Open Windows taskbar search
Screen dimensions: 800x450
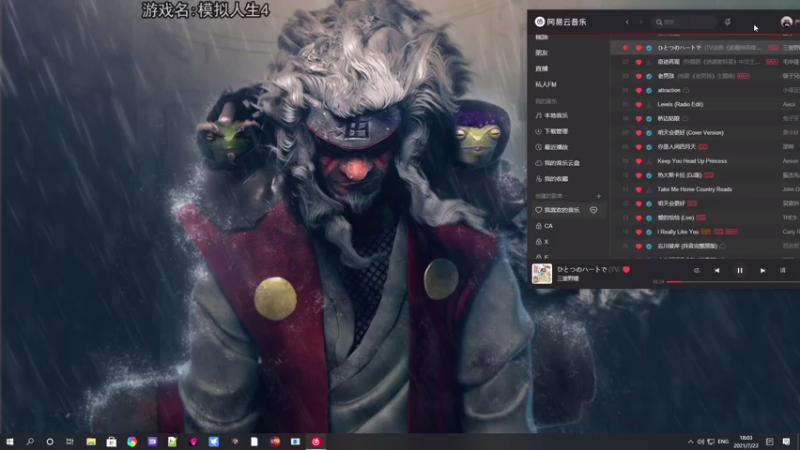(x=30, y=441)
